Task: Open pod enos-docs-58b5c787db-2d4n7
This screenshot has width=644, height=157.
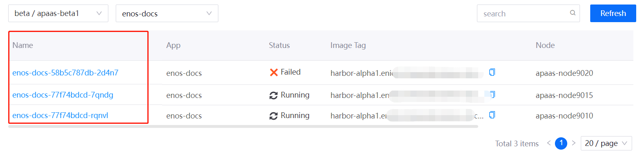Action: coord(65,73)
